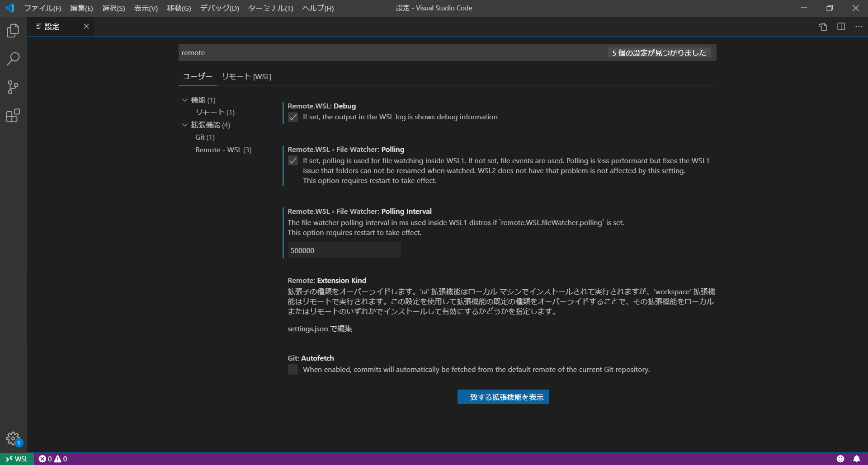Click the WSL remote indicator
This screenshot has width=868, height=465.
tap(16, 459)
